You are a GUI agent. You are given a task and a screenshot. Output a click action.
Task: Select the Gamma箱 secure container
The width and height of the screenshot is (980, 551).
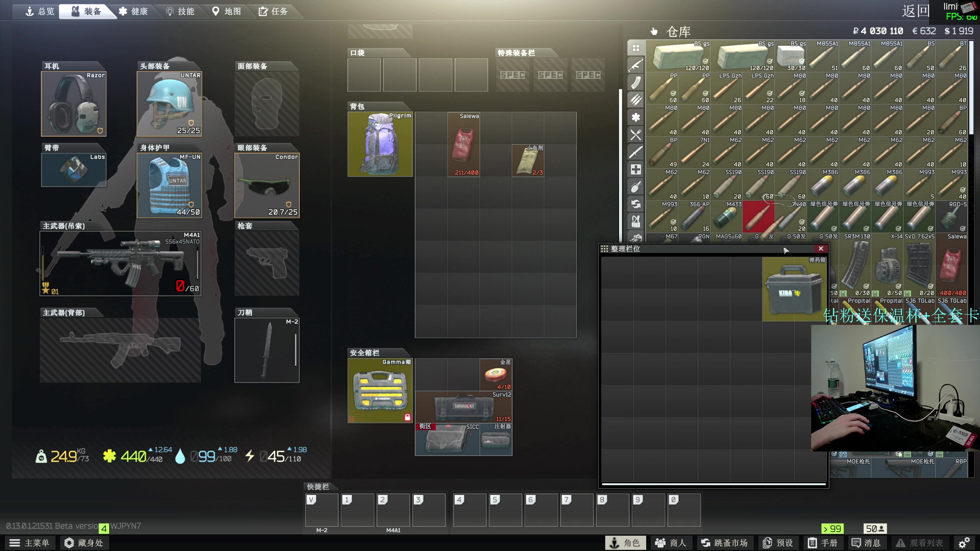point(380,391)
